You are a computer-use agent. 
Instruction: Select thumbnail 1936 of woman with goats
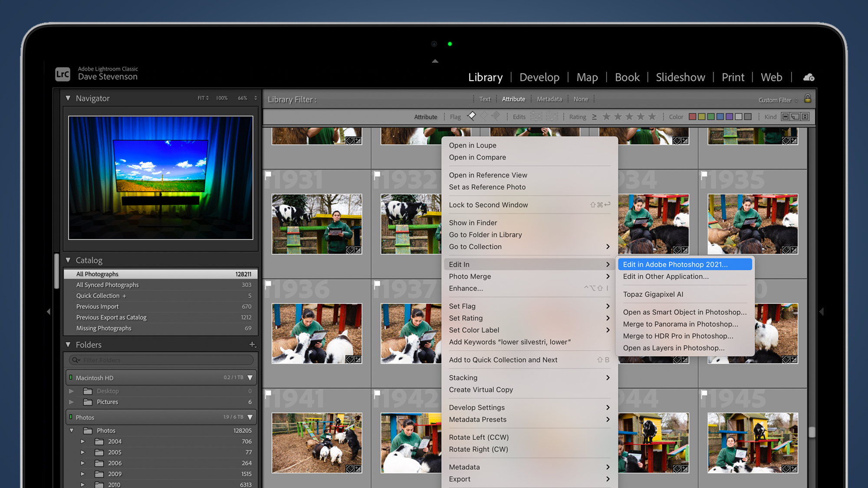click(x=317, y=333)
